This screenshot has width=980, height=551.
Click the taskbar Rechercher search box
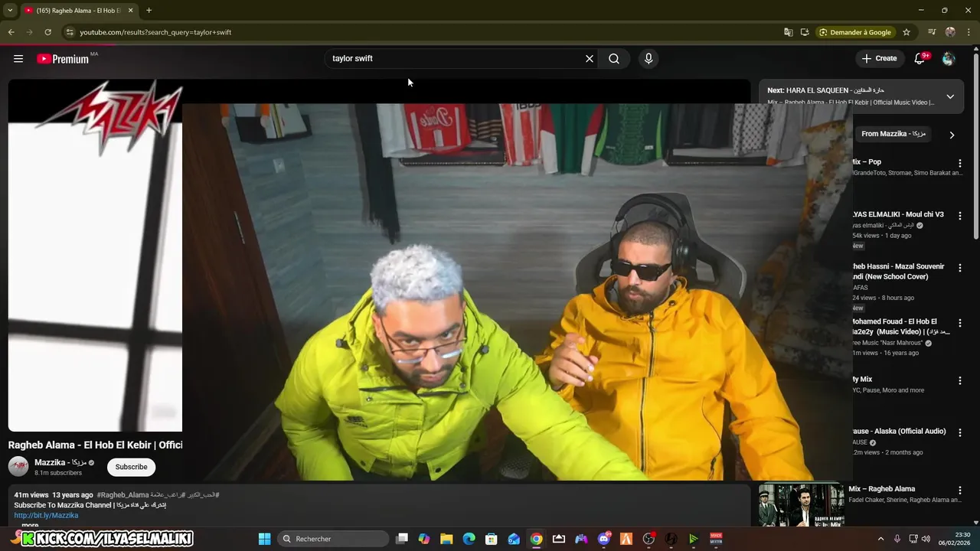coord(333,539)
